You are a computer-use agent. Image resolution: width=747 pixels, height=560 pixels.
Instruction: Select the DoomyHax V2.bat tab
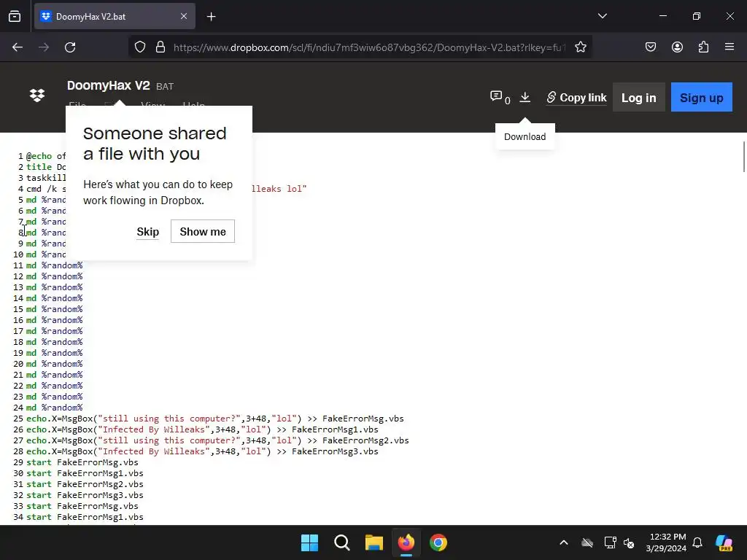click(115, 16)
